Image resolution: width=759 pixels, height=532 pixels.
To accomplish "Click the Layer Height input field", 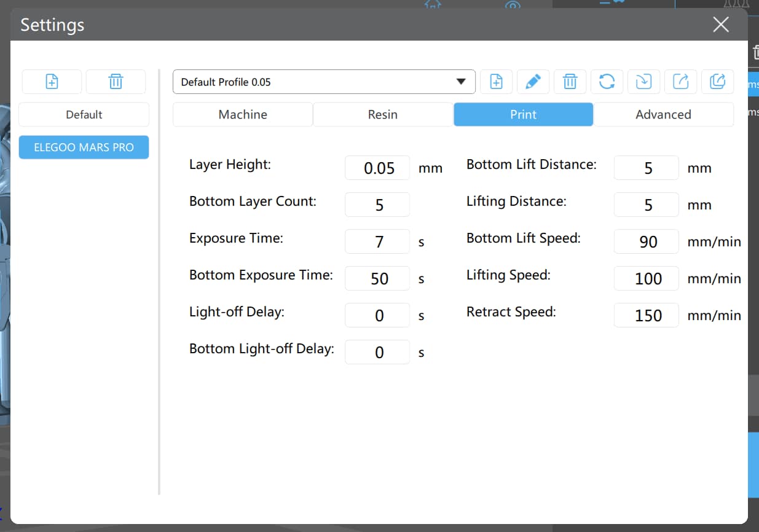I will tap(377, 168).
